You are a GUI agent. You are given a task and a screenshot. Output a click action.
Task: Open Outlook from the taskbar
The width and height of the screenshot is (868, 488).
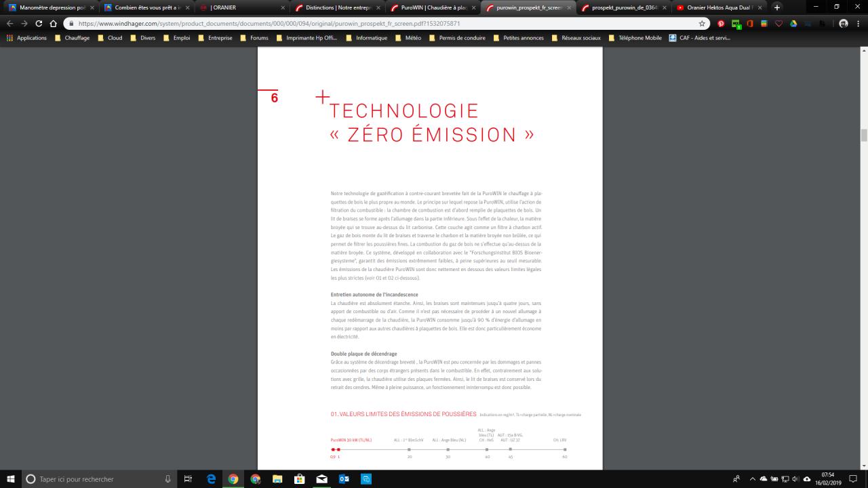click(x=344, y=479)
